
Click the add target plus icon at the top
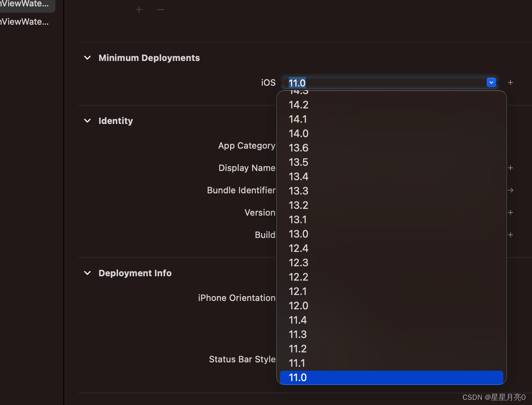coord(139,9)
